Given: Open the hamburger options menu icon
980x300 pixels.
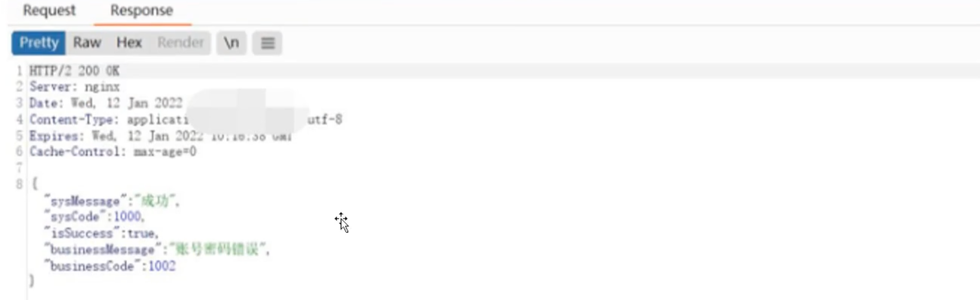Looking at the screenshot, I should (267, 43).
